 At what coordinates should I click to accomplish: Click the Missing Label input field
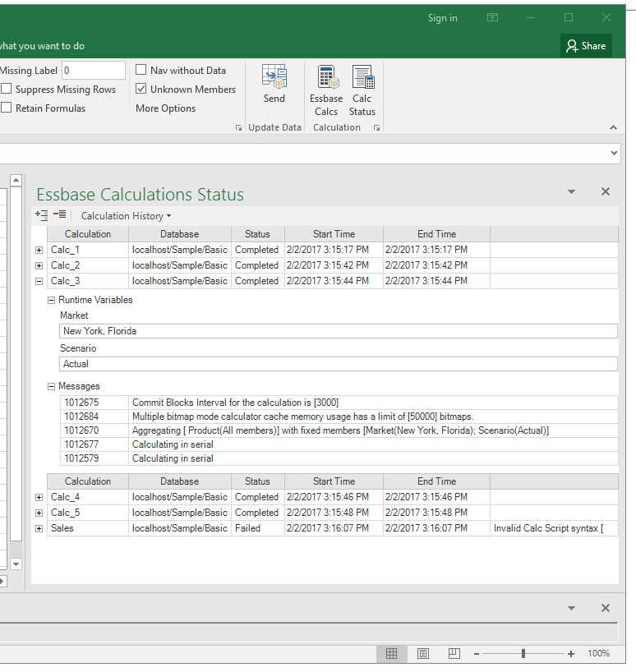(x=94, y=71)
